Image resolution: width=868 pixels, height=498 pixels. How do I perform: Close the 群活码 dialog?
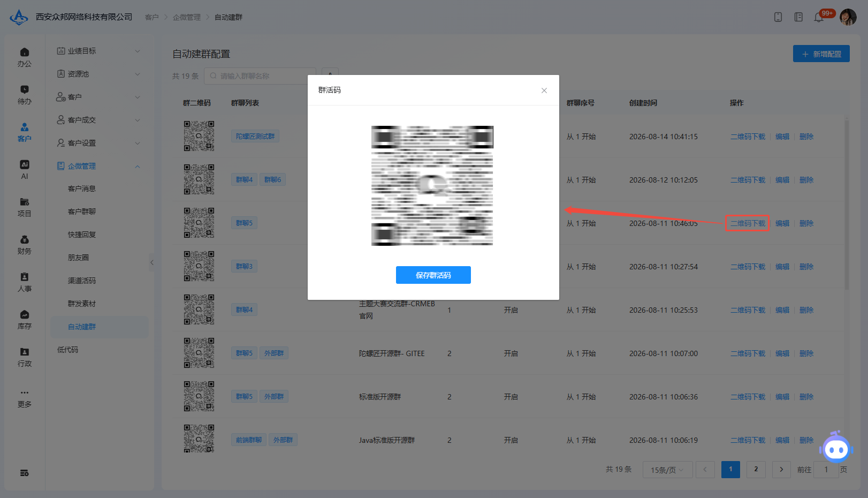click(544, 90)
